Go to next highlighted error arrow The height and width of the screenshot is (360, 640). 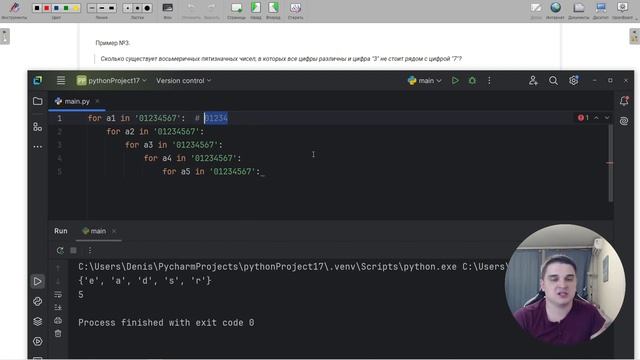click(607, 118)
